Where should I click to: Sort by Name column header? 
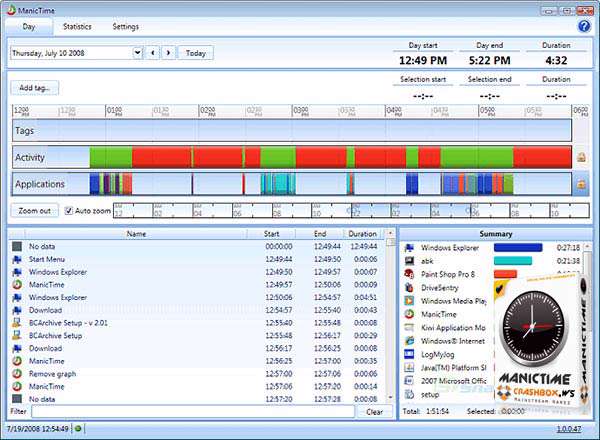coord(136,234)
